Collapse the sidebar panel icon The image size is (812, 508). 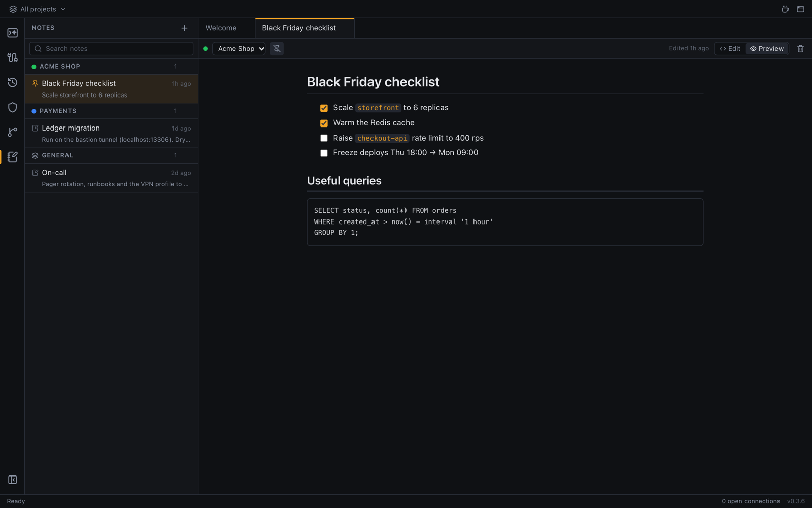coord(12,480)
